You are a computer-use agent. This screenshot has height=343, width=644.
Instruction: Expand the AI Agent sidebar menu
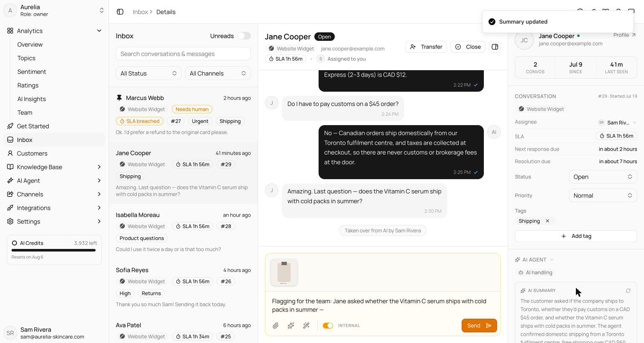pyautogui.click(x=99, y=180)
